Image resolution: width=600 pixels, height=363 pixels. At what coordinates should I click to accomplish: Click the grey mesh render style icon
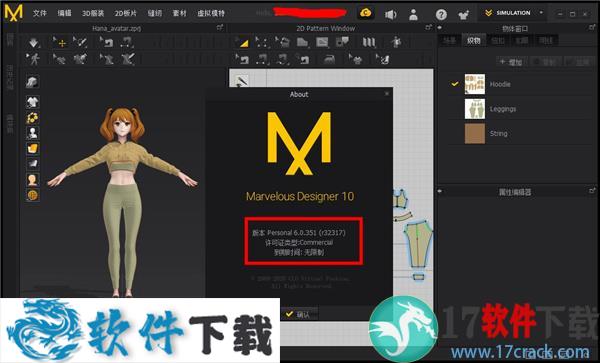coord(33,164)
